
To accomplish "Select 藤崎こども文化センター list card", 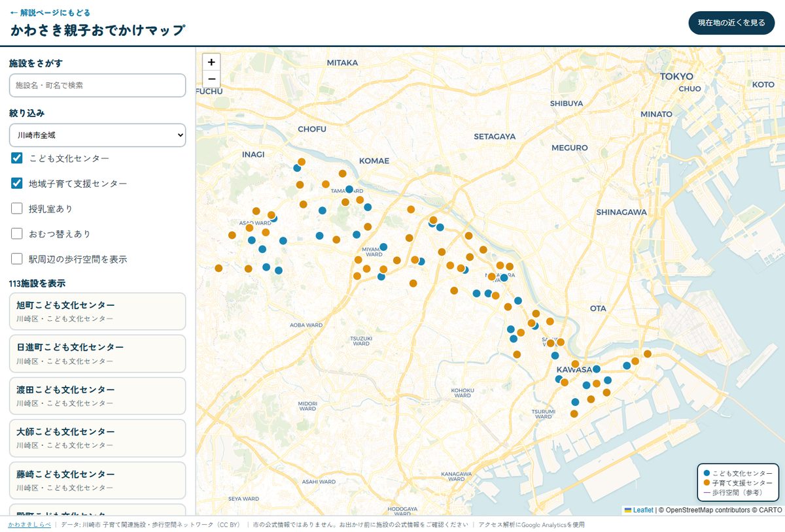I will click(x=97, y=480).
